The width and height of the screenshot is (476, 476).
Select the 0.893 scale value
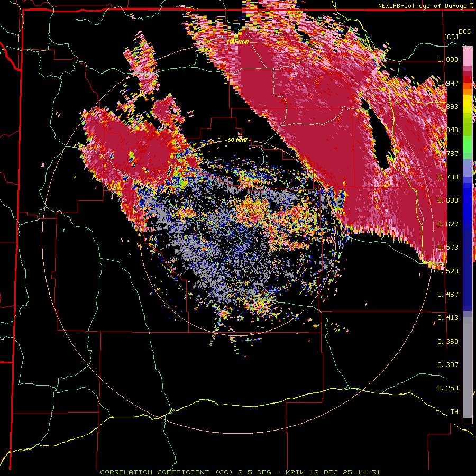tap(448, 106)
